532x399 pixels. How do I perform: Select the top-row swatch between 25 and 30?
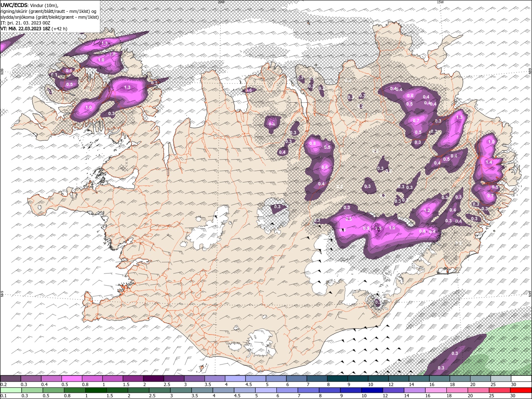pos(500,379)
